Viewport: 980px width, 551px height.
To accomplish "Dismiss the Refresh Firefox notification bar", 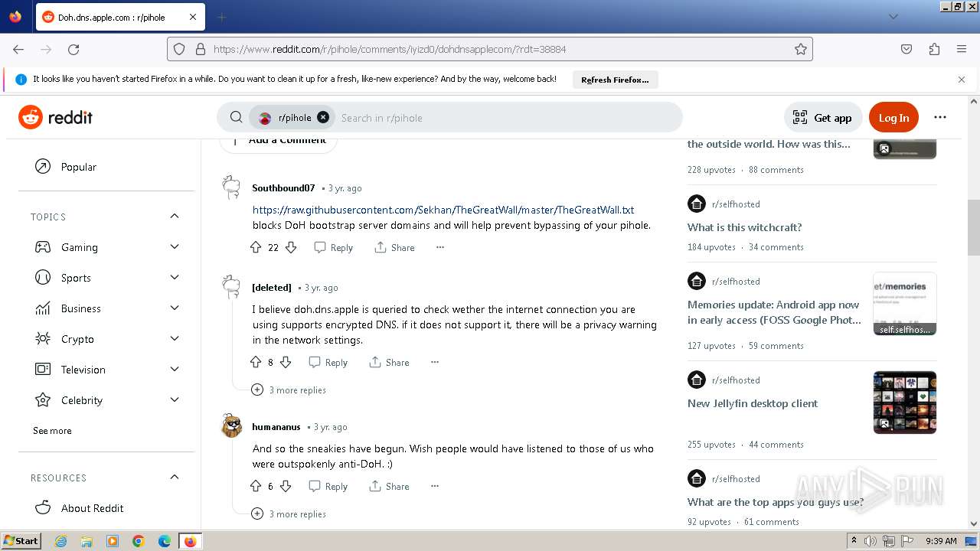I will (962, 79).
